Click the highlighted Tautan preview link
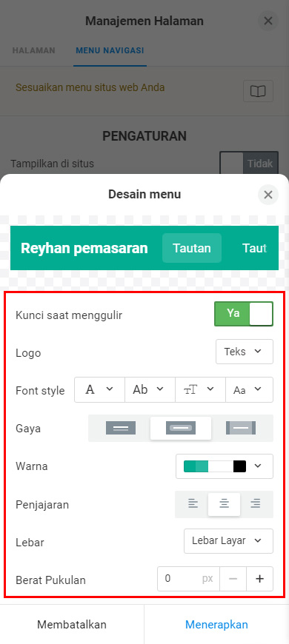 coord(192,248)
